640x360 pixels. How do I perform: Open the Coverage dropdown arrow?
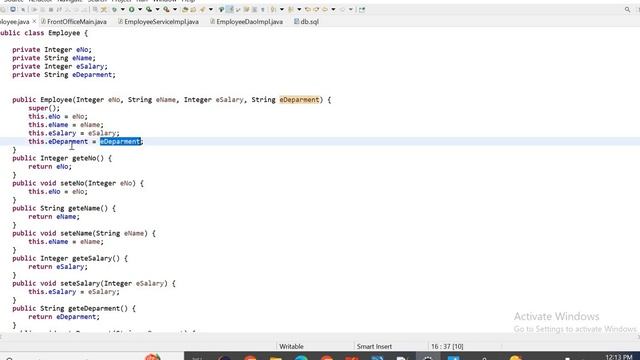[158, 9]
